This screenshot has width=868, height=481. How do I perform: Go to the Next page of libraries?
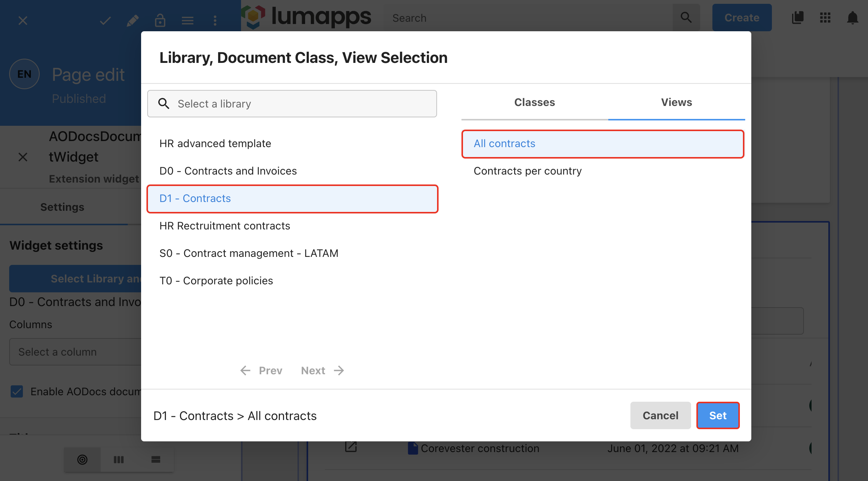pos(323,370)
